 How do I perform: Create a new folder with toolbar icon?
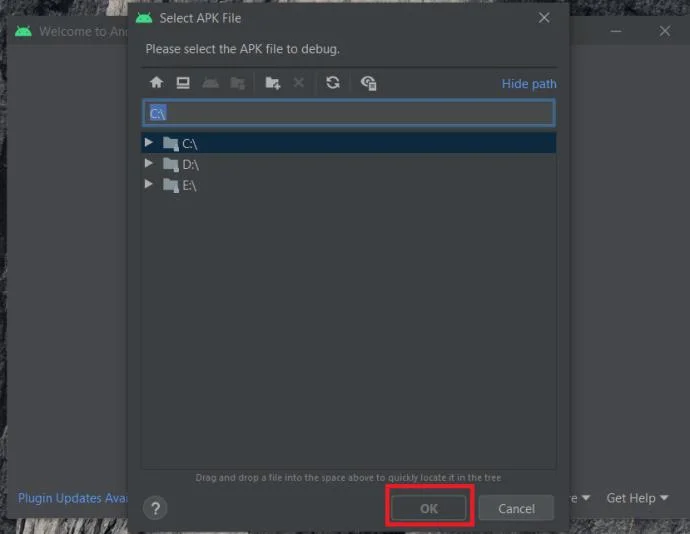coord(273,83)
